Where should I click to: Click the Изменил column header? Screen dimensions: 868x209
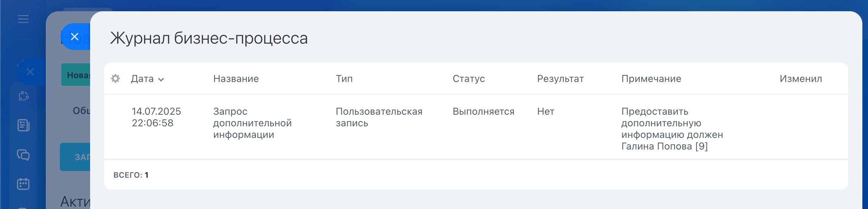(x=801, y=78)
